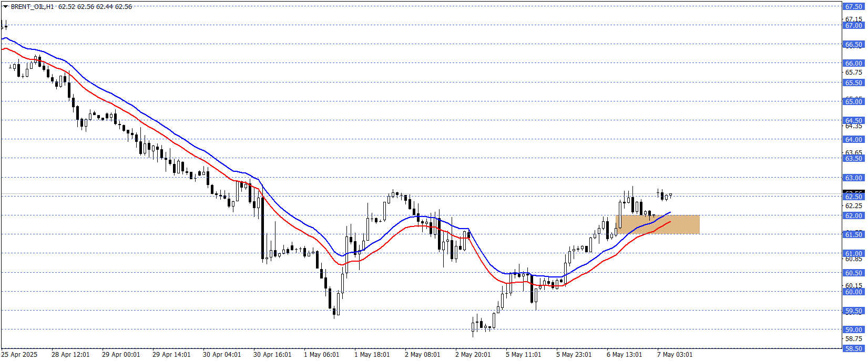Image resolution: width=868 pixels, height=361 pixels.
Task: Click the 65.50 price level label
Action: (853, 82)
